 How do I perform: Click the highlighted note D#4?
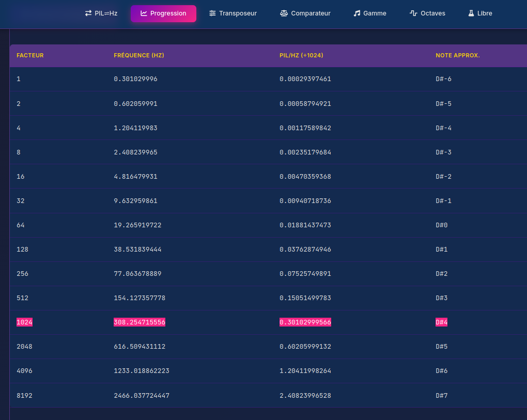tap(441, 322)
